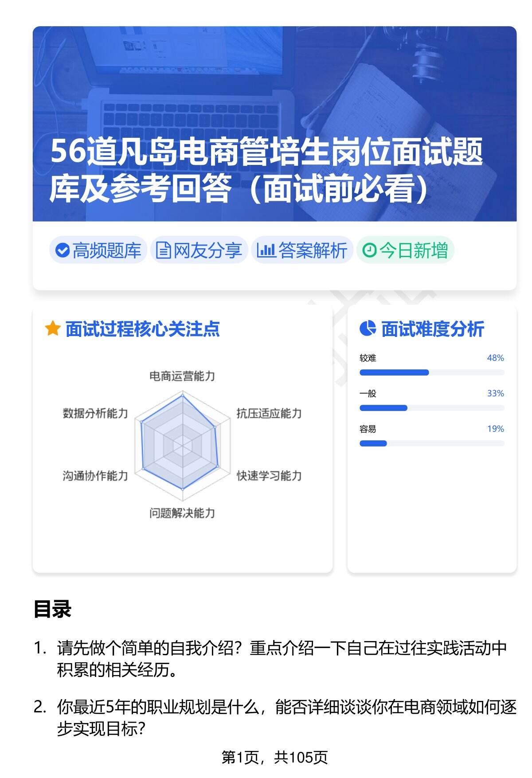Click the document icon beside 网友分享
Screen dimensions: 532x778
click(163, 250)
